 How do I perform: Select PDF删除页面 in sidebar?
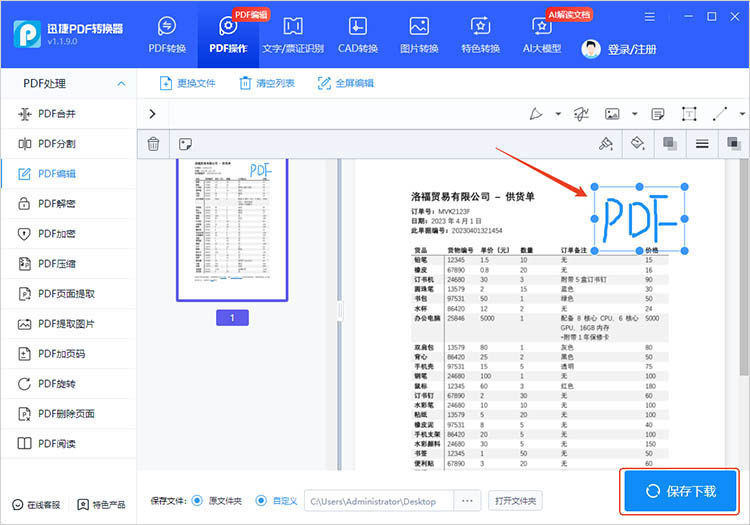[69, 414]
